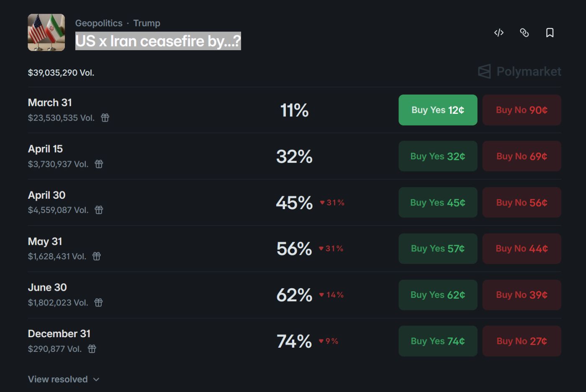Click the embed code icon
This screenshot has width=586, height=392.
tap(499, 33)
